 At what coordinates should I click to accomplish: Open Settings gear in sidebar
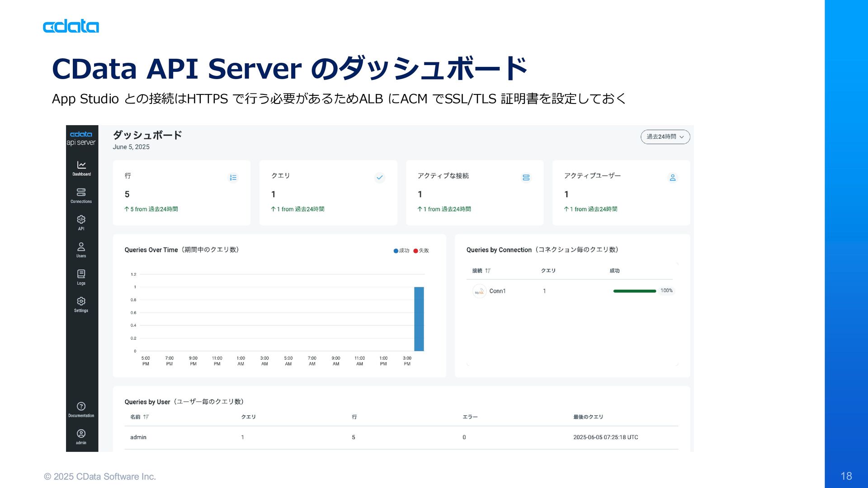pos(81,301)
